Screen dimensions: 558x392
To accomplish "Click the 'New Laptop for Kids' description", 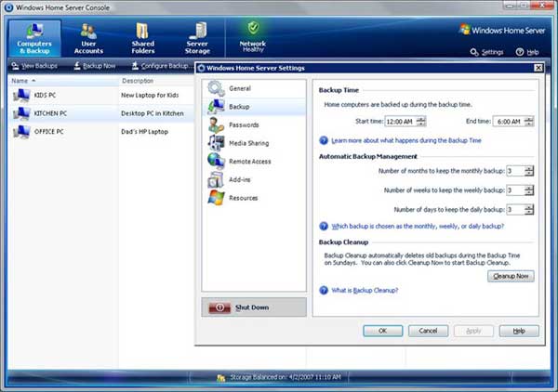I will point(150,96).
